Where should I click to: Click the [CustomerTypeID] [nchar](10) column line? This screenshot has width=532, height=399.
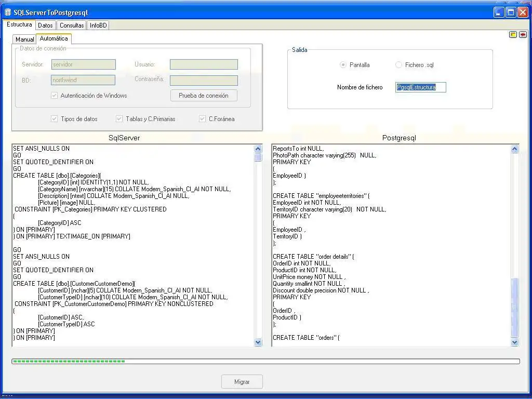(x=133, y=297)
